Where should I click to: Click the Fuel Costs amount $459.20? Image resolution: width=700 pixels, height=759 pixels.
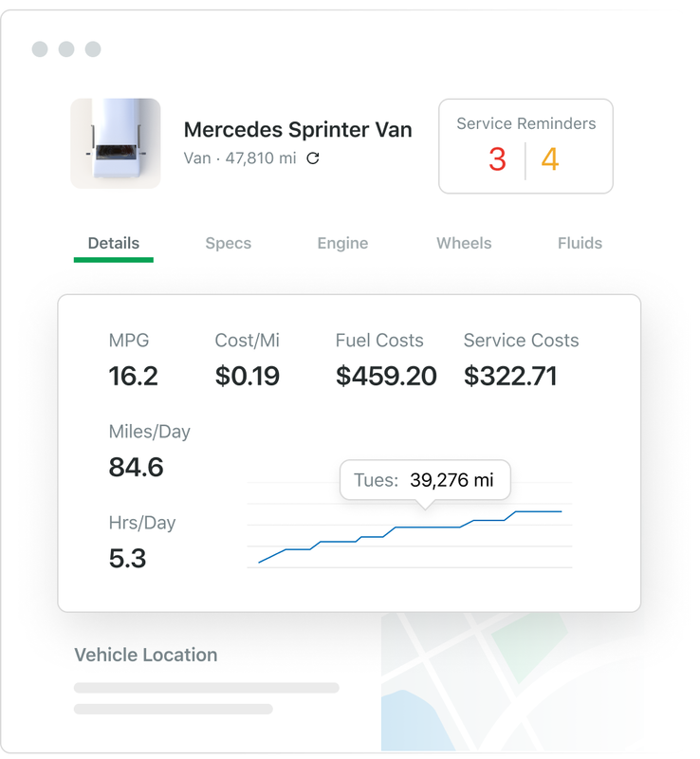click(386, 376)
